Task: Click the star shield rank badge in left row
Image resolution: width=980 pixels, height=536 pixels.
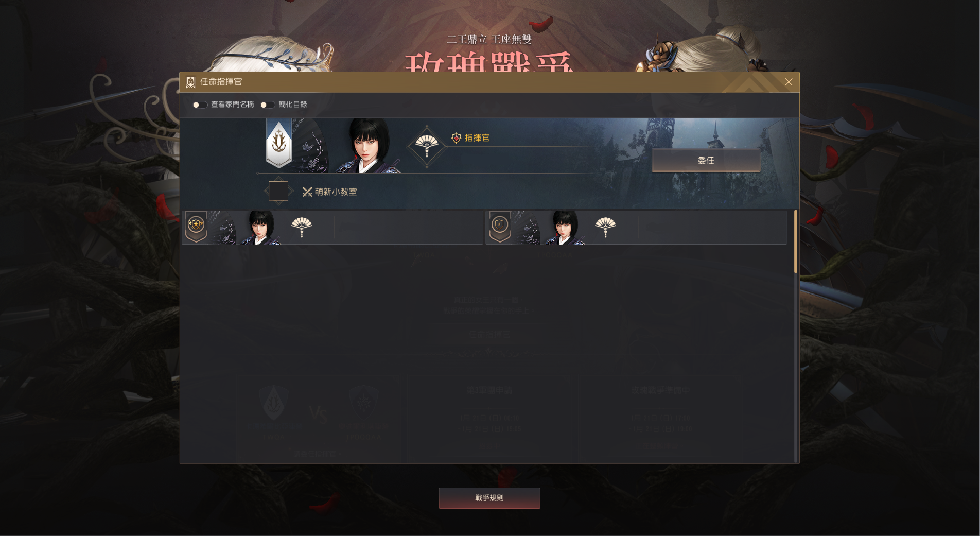Action: click(x=196, y=227)
